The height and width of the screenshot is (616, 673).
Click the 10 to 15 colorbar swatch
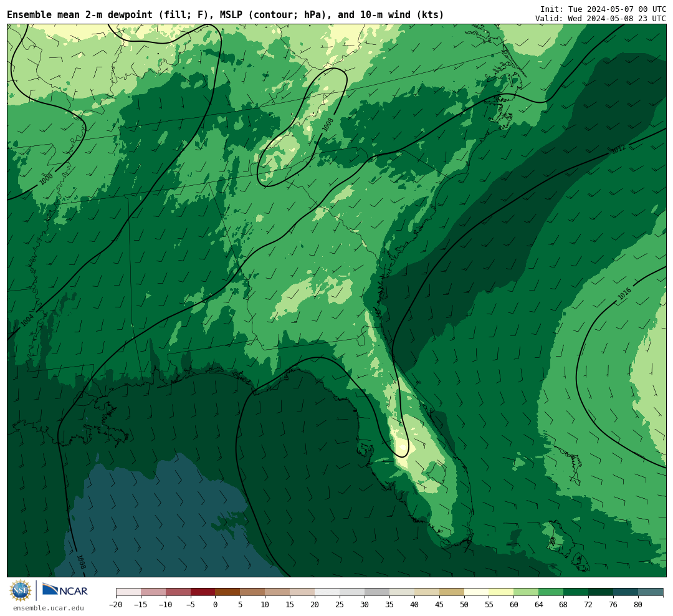click(278, 592)
